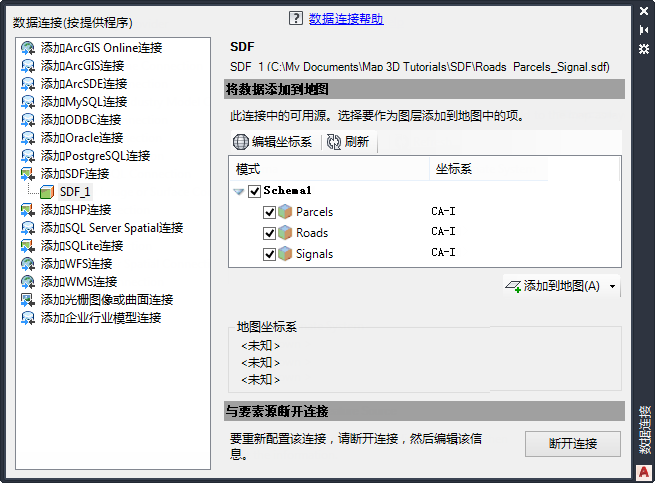Image resolution: width=655 pixels, height=483 pixels.
Task: Uncheck the Parcels layer checkbox
Action: tap(269, 212)
